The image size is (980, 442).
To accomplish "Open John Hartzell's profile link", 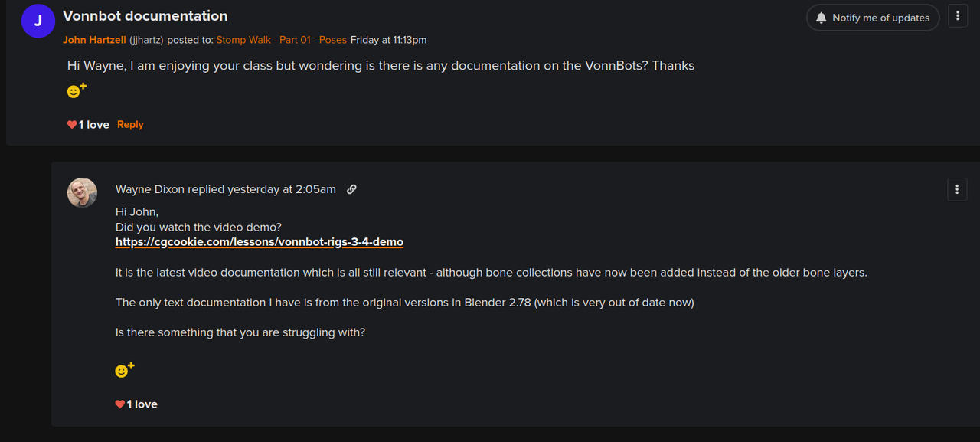I will (x=94, y=40).
